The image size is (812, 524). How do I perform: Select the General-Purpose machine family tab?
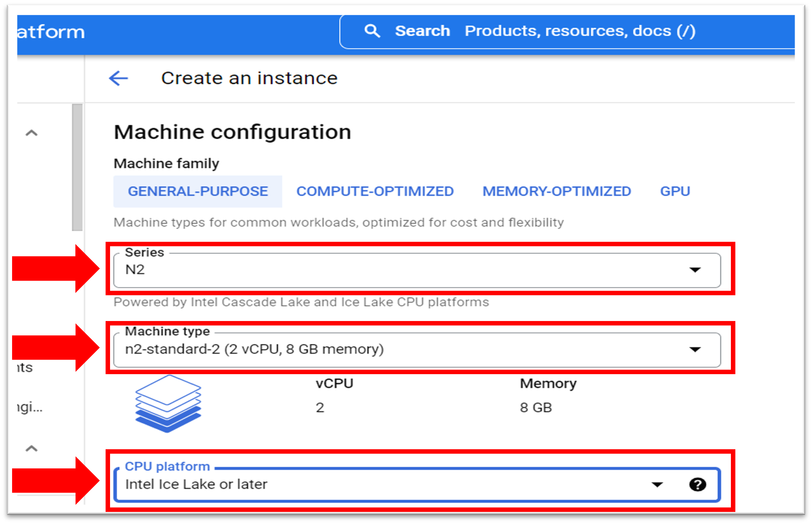198,192
